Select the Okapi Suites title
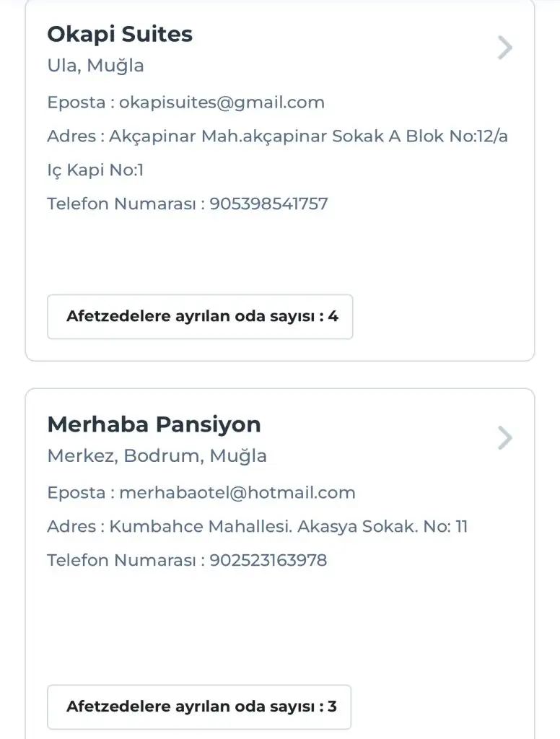 point(120,34)
